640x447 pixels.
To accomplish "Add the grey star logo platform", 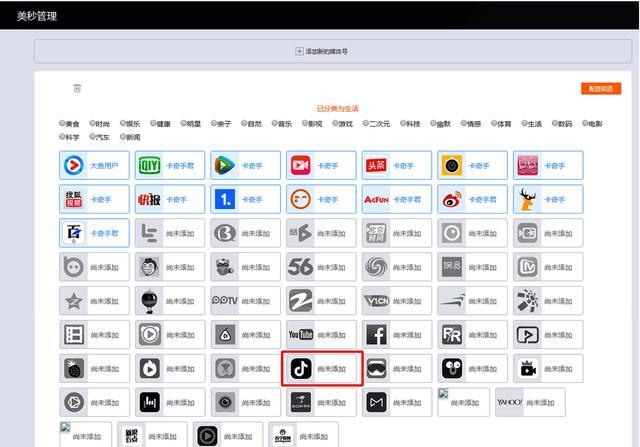I will (x=94, y=301).
